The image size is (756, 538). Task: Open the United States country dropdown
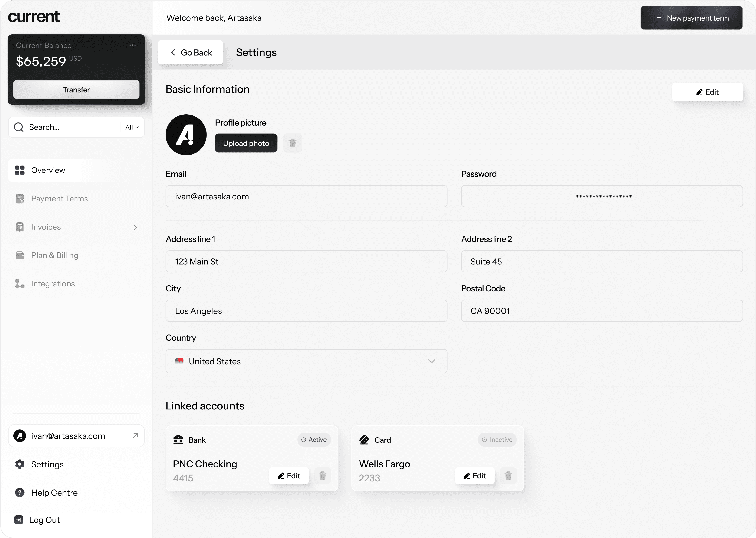pyautogui.click(x=306, y=361)
